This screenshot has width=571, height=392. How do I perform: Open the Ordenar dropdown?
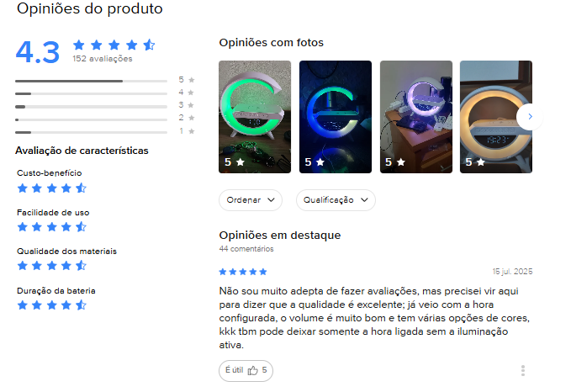tap(251, 200)
